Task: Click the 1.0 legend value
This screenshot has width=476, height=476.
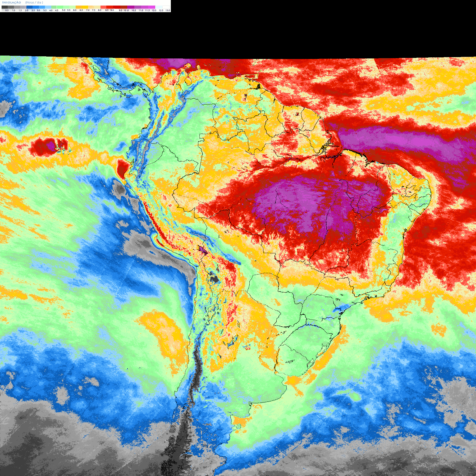Action: 13,10
